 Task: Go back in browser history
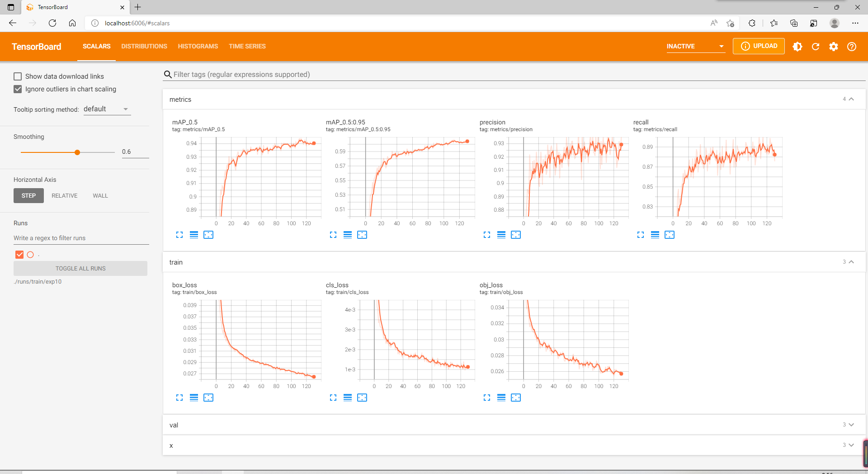13,23
